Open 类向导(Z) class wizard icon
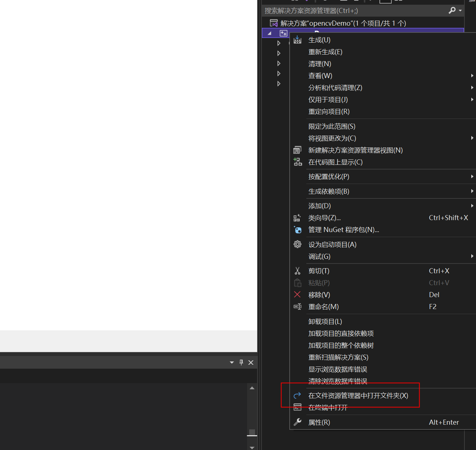Viewport: 476px width, 450px height. [x=297, y=218]
